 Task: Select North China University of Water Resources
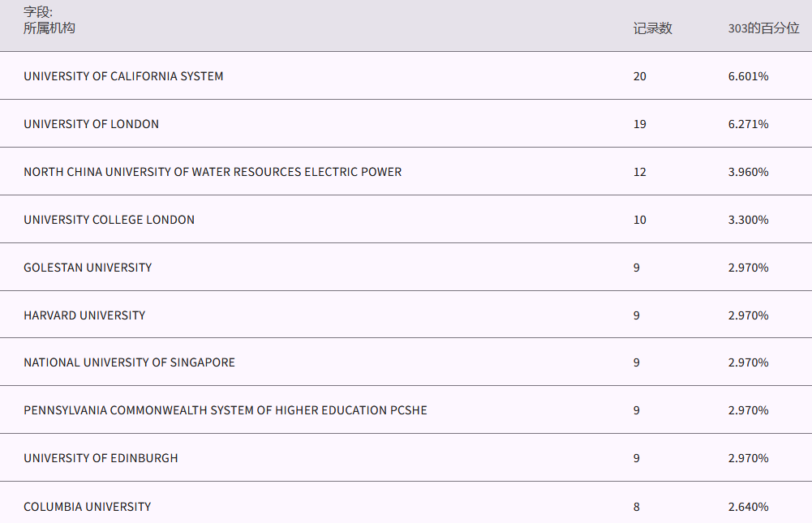click(x=213, y=172)
